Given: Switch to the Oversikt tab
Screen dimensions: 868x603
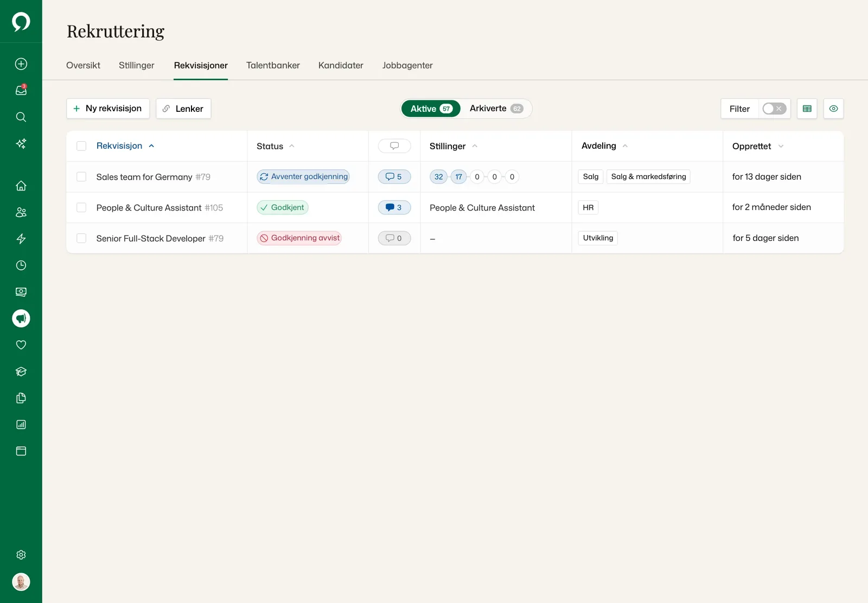Looking at the screenshot, I should (83, 65).
